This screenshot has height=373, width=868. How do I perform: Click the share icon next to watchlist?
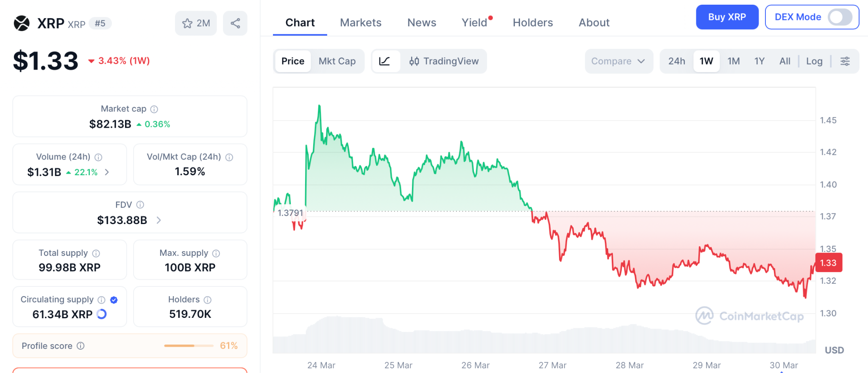click(x=235, y=23)
